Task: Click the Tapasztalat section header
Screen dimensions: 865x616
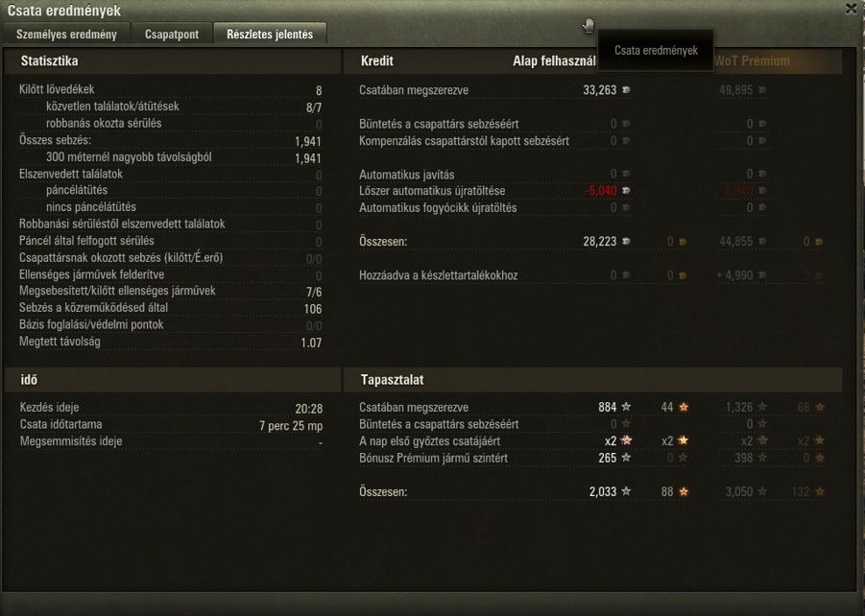Action: (x=393, y=380)
